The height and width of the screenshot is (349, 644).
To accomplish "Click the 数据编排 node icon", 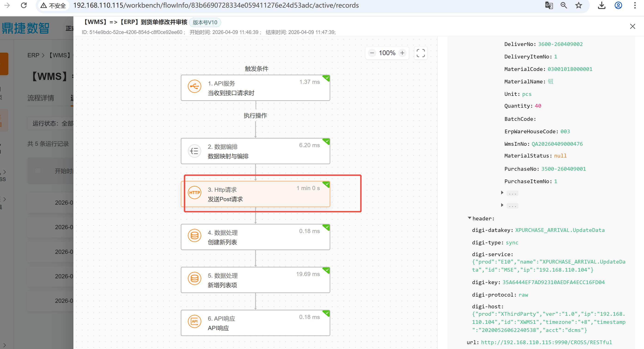I will tap(195, 151).
